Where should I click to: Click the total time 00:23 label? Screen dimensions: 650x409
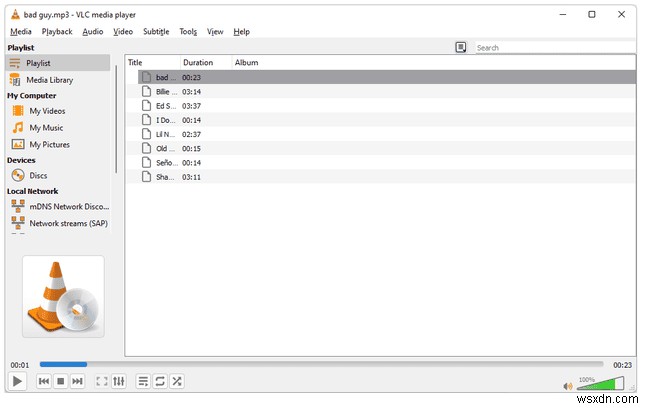coord(622,365)
